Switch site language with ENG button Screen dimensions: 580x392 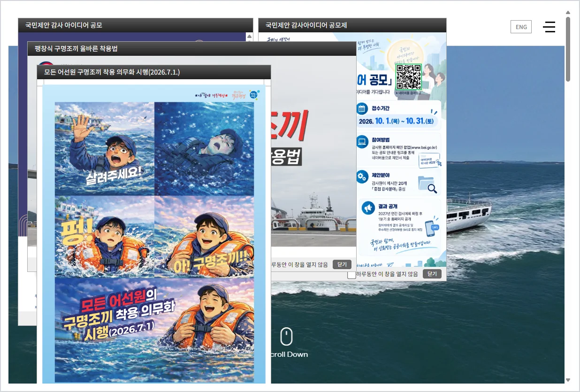521,27
